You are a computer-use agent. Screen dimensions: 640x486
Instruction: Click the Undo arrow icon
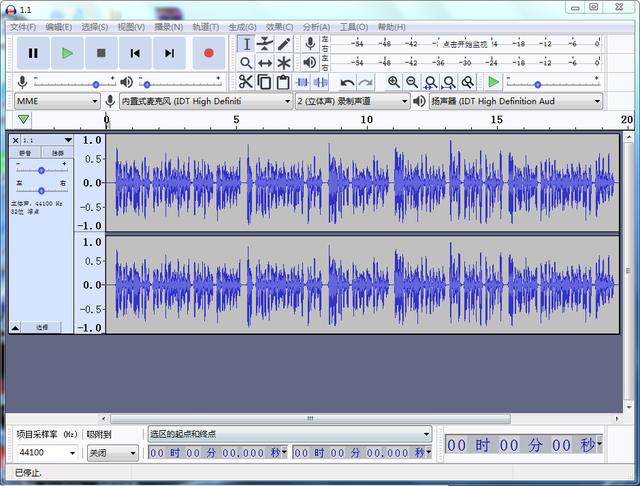pyautogui.click(x=347, y=82)
